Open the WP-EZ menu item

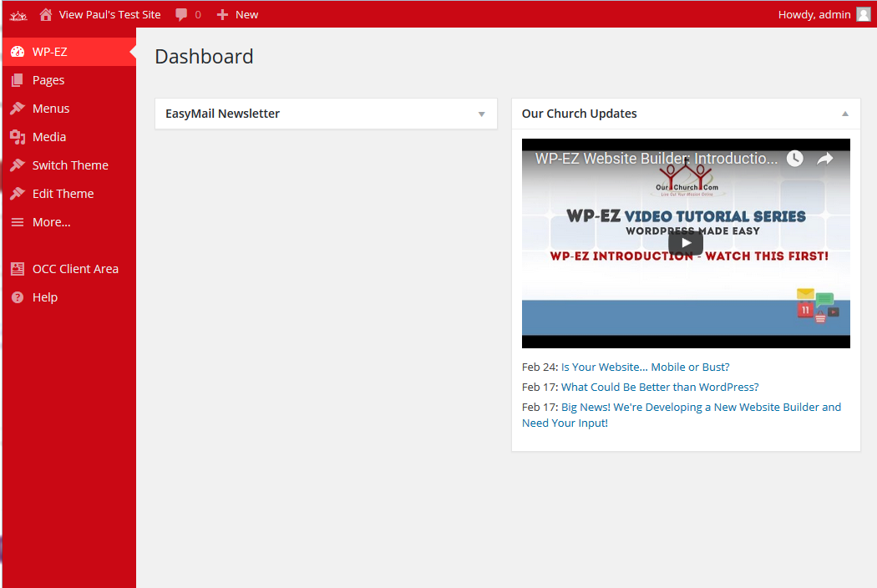click(68, 52)
